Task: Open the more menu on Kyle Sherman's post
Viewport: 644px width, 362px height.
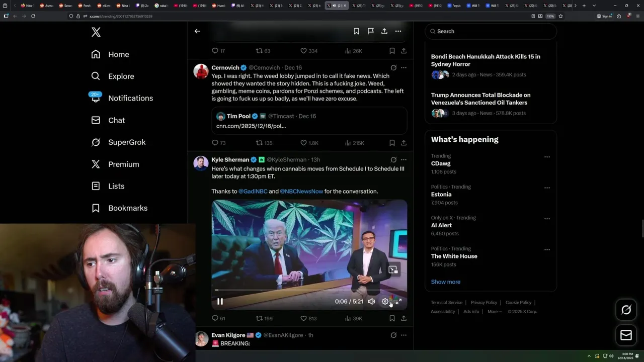Action: click(x=404, y=160)
